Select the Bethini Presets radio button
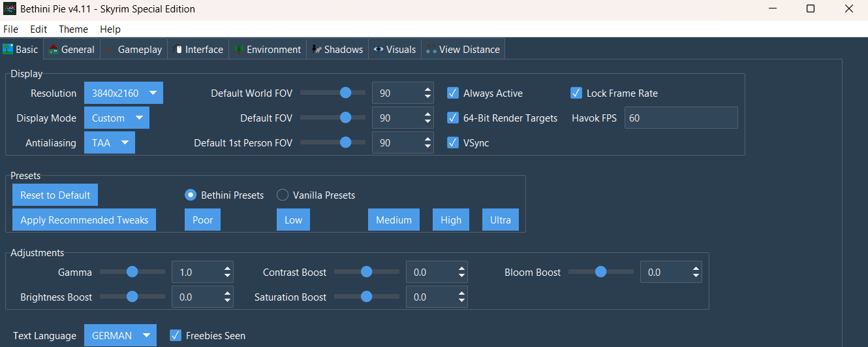Screen dimensions: 868x347 [x=191, y=195]
